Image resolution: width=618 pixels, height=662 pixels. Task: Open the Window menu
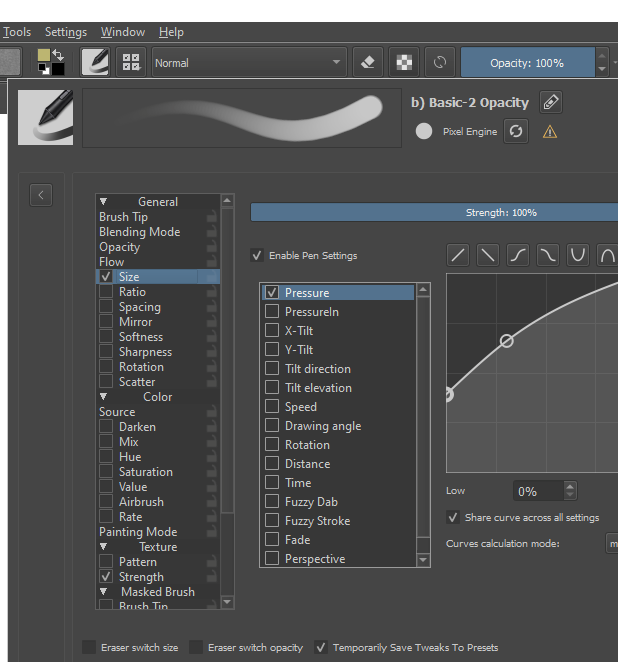[x=123, y=32]
